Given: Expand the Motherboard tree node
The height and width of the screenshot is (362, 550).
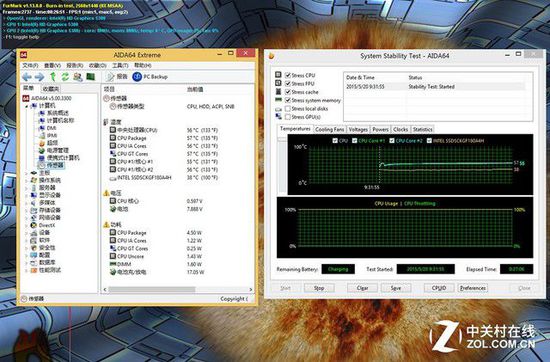Looking at the screenshot, I should (x=26, y=173).
